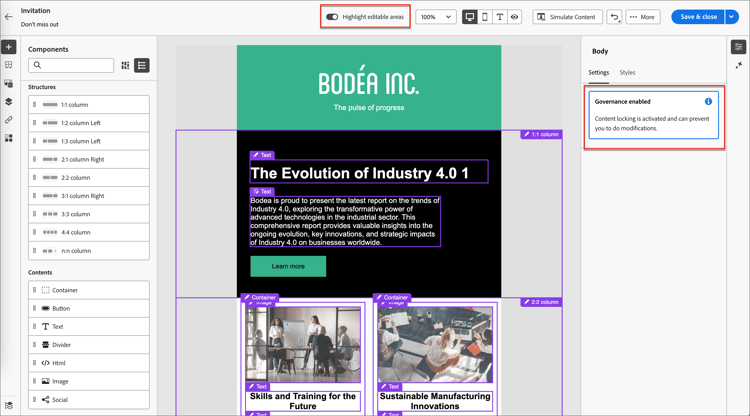The height and width of the screenshot is (416, 750).
Task: Open the assets picker rail icon
Action: (x=9, y=83)
